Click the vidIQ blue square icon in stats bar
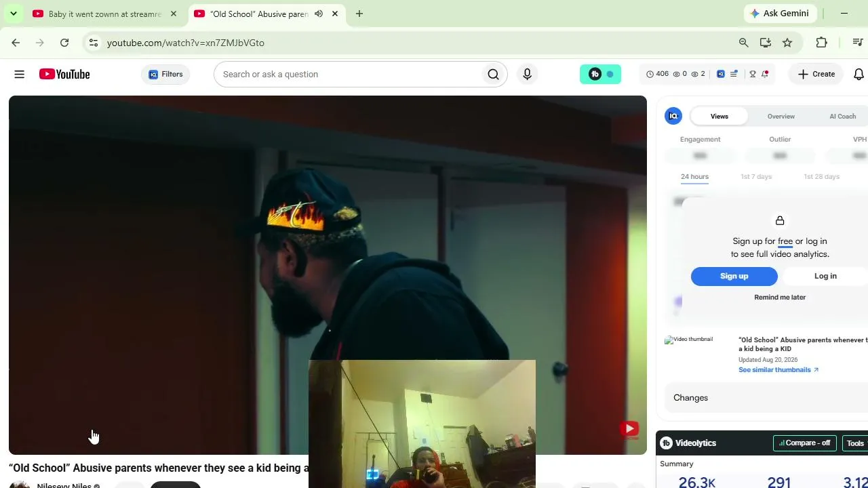868x488 pixels. click(x=721, y=74)
